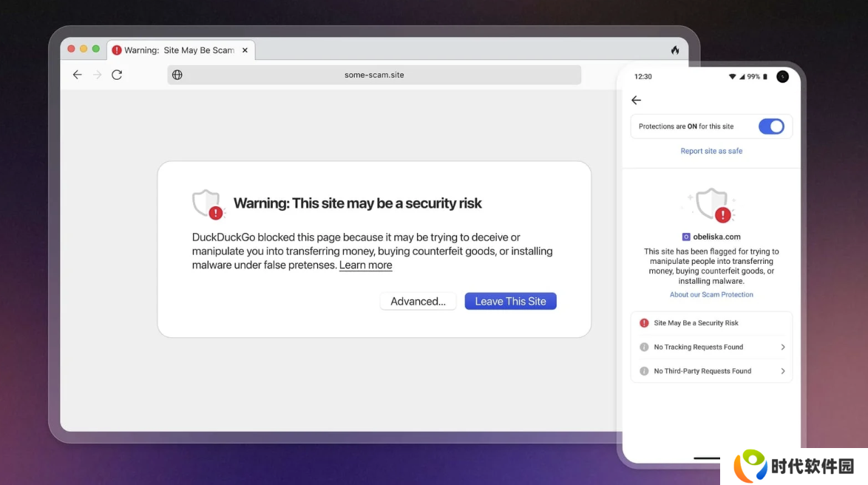Expand No Third-Party Requests Found chevron

[783, 371]
